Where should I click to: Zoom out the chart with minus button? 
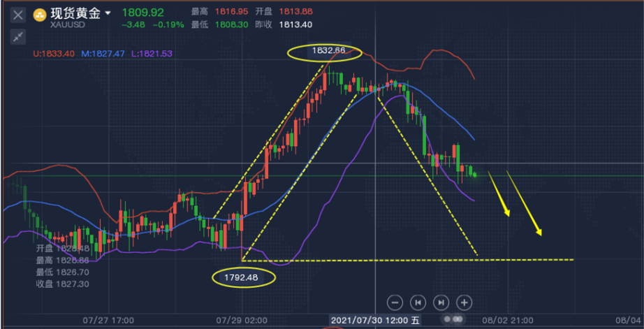click(x=395, y=302)
